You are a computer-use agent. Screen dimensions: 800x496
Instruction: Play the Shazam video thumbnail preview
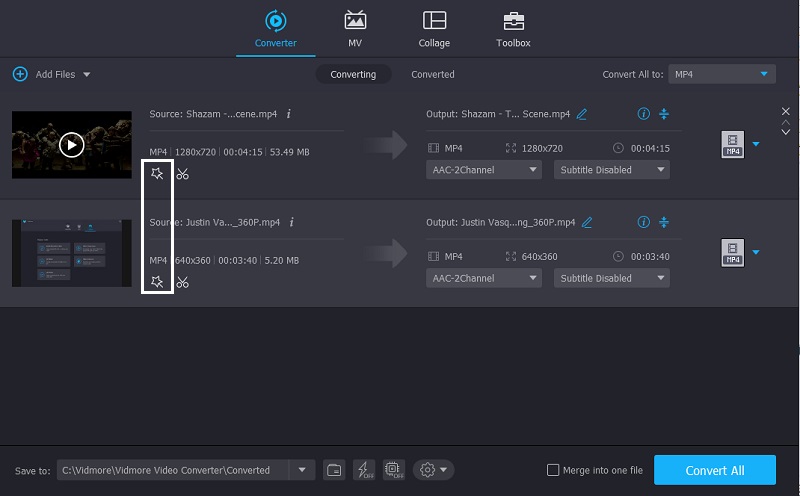[71, 145]
